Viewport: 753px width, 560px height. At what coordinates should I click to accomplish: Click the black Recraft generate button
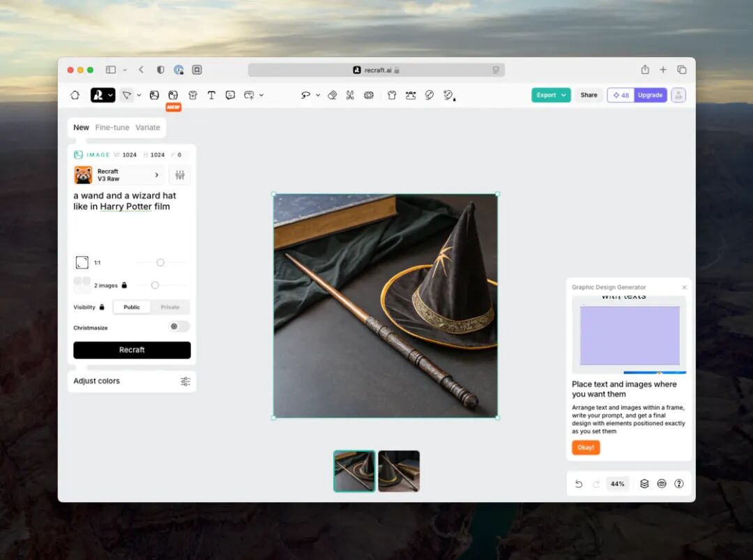[x=132, y=350]
